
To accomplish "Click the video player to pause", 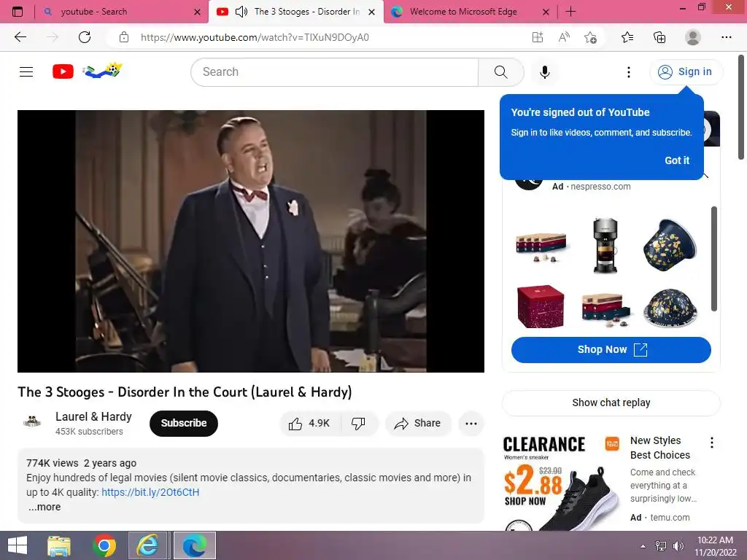I will pyautogui.click(x=251, y=241).
